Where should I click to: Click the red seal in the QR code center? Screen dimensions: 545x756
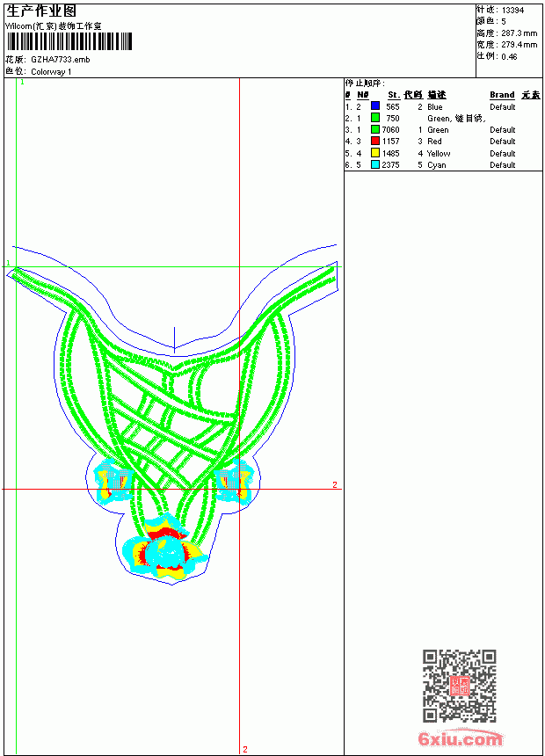tap(459, 686)
